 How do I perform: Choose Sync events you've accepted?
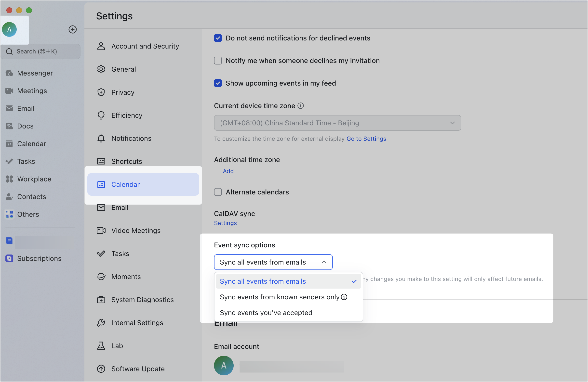coord(288,313)
